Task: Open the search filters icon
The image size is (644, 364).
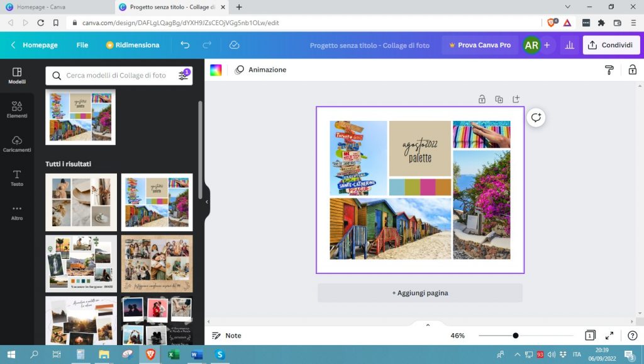Action: [183, 76]
